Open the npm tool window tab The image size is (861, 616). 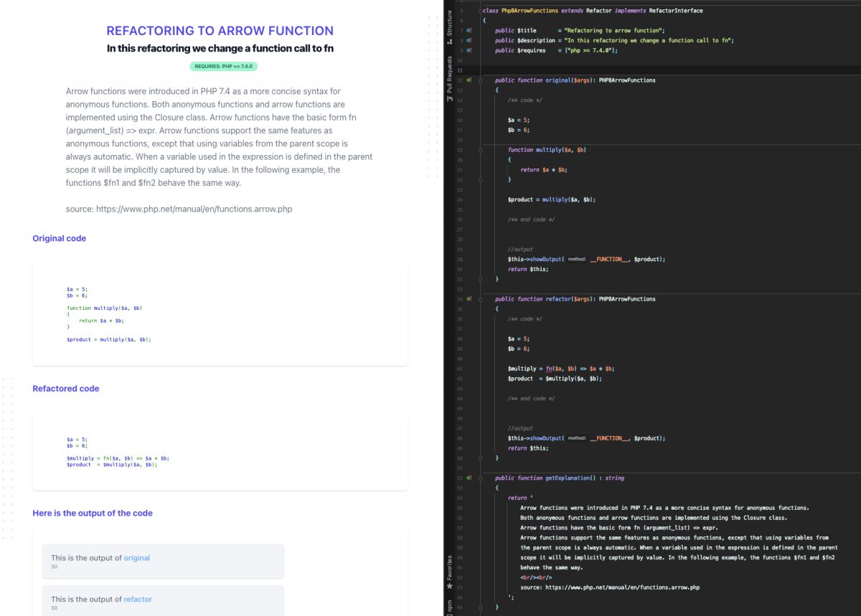pos(450,607)
